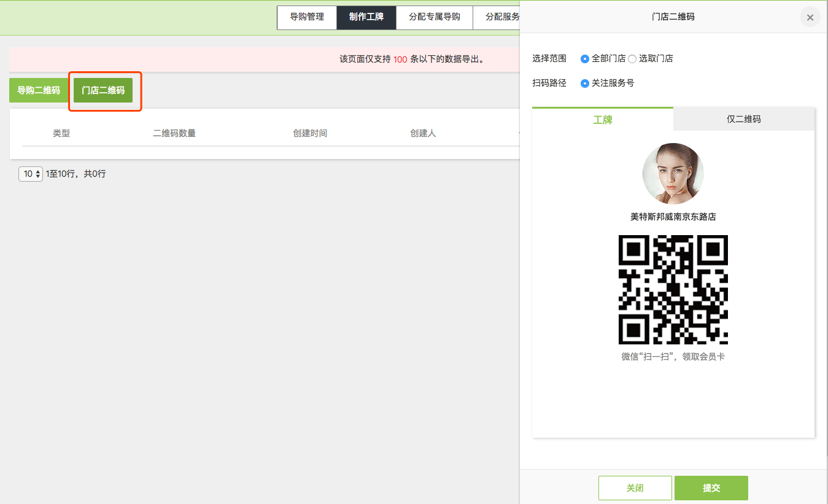Click the 门店二维码 button
This screenshot has height=504, width=828.
103,90
